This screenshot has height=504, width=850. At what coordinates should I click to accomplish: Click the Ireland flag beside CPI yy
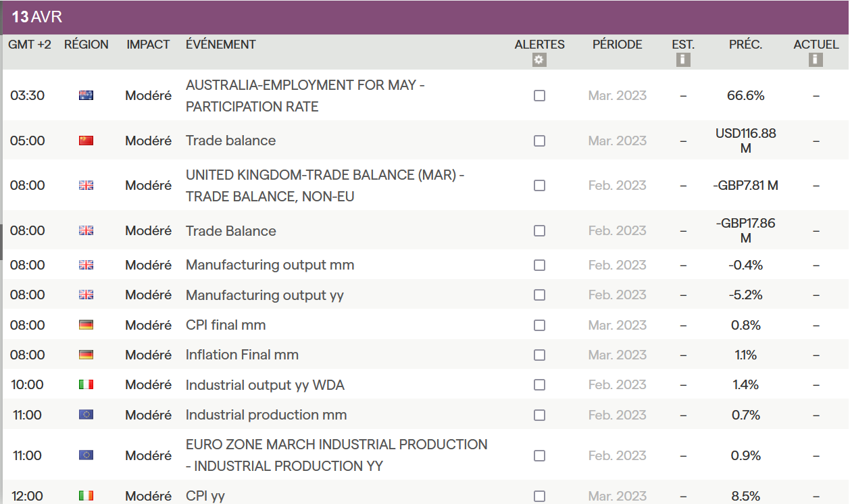coord(86,496)
